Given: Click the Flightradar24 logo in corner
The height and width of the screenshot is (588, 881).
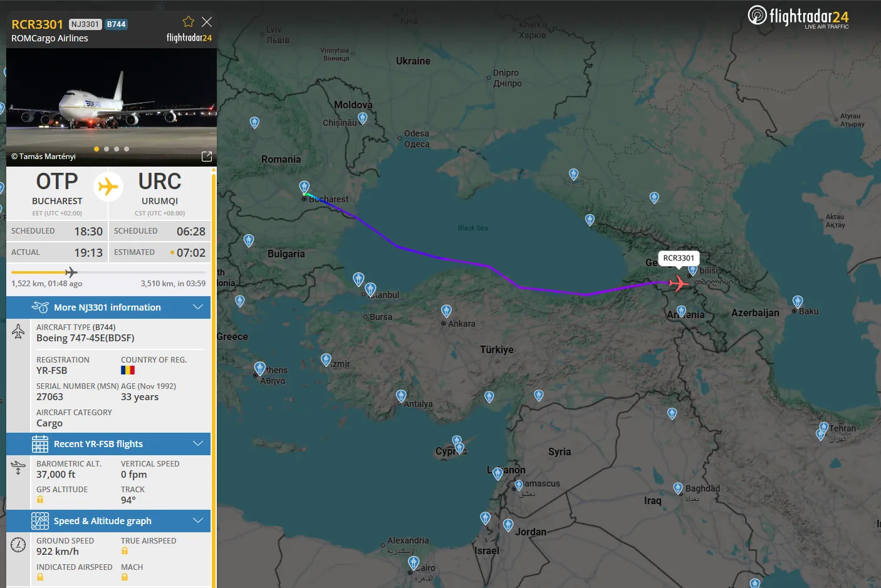Looking at the screenshot, I should tap(798, 17).
